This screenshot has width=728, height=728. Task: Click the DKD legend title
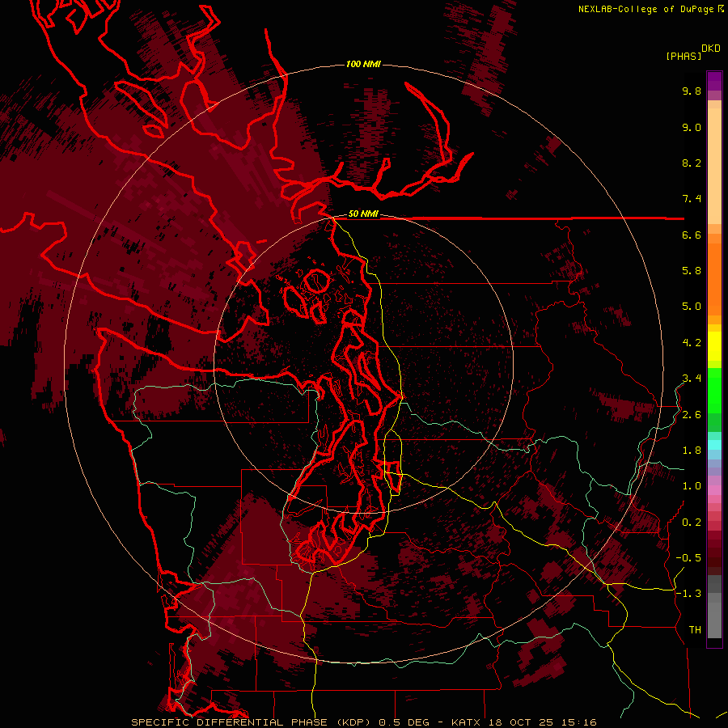(711, 49)
